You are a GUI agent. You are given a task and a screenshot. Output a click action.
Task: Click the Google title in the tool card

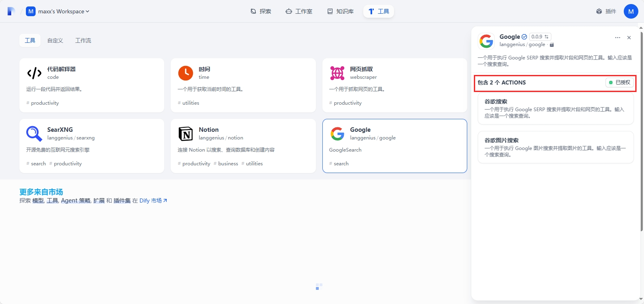click(x=360, y=130)
